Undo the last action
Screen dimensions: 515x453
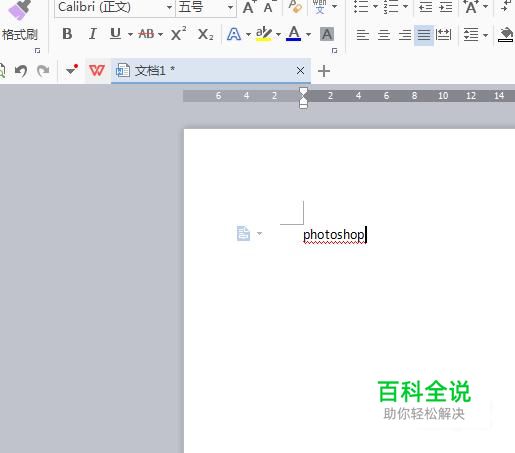pyautogui.click(x=21, y=71)
